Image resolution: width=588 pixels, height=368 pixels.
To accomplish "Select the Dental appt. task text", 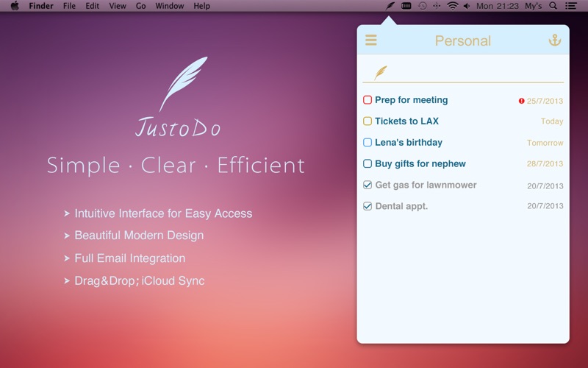I will 401,206.
